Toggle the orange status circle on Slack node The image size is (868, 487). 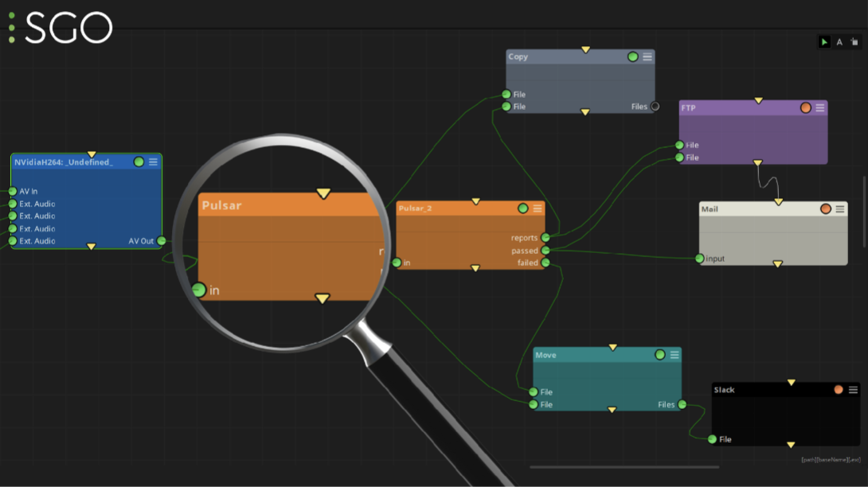(x=839, y=390)
